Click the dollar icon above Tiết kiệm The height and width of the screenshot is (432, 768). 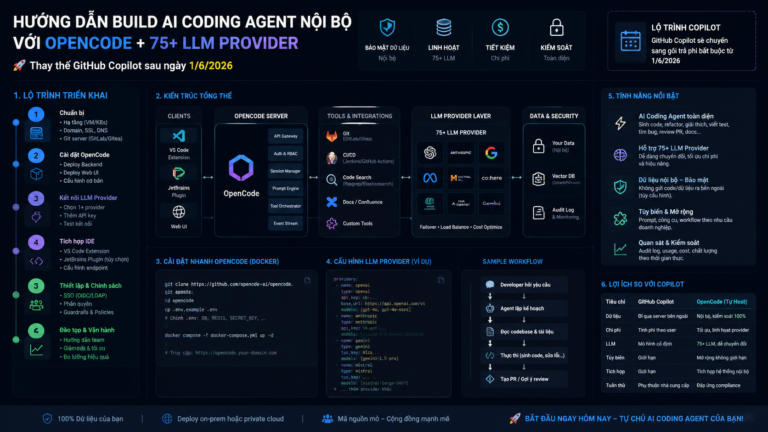pos(500,27)
